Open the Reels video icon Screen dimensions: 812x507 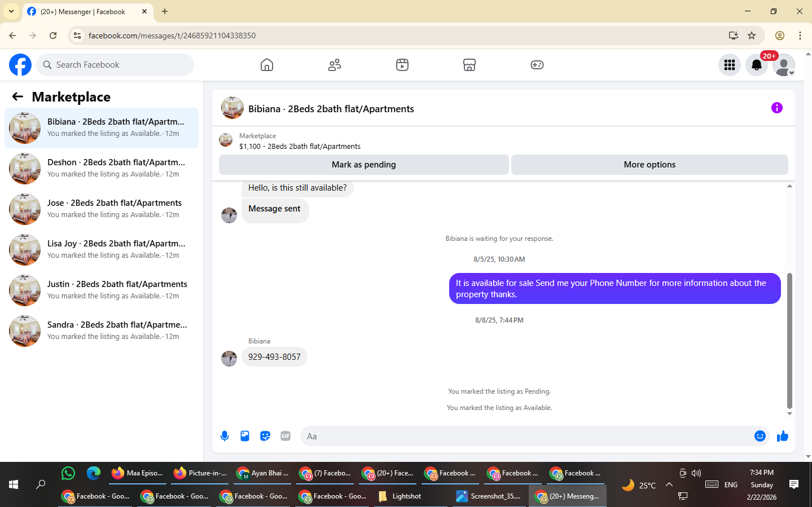click(x=402, y=65)
